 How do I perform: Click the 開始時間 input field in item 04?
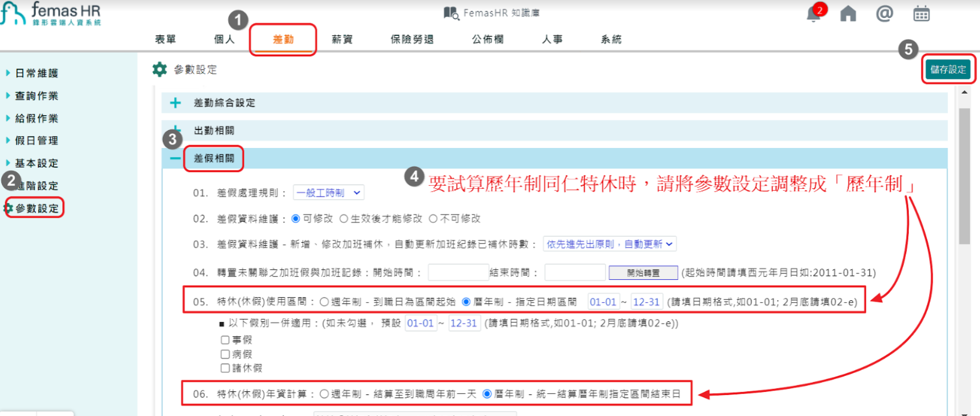tap(459, 273)
